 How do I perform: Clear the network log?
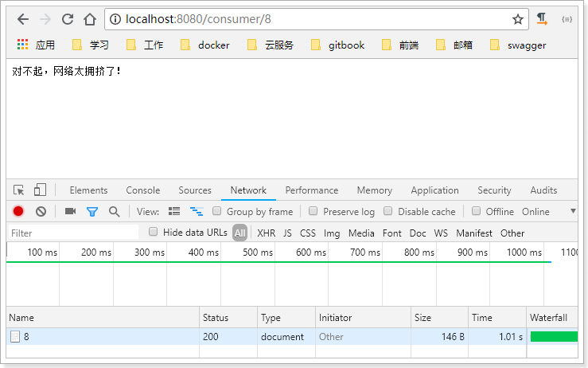point(41,211)
